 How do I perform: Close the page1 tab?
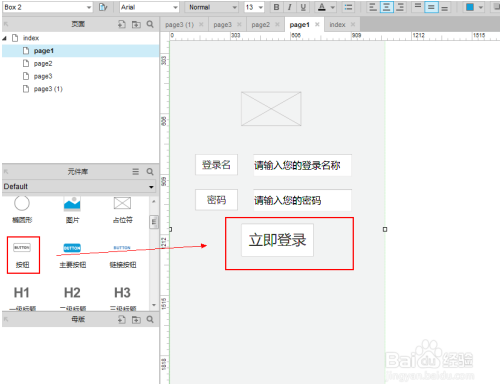[x=317, y=24]
